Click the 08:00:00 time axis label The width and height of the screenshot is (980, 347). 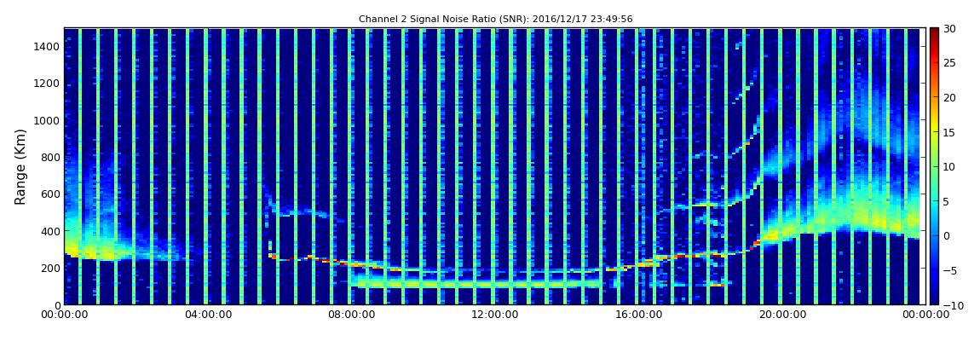pyautogui.click(x=350, y=315)
